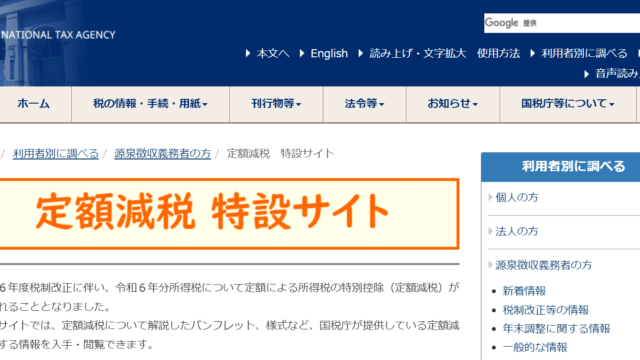The width and height of the screenshot is (640, 360).
Task: Open 税制改正等の情報 in the sidebar
Action: pyautogui.click(x=546, y=310)
